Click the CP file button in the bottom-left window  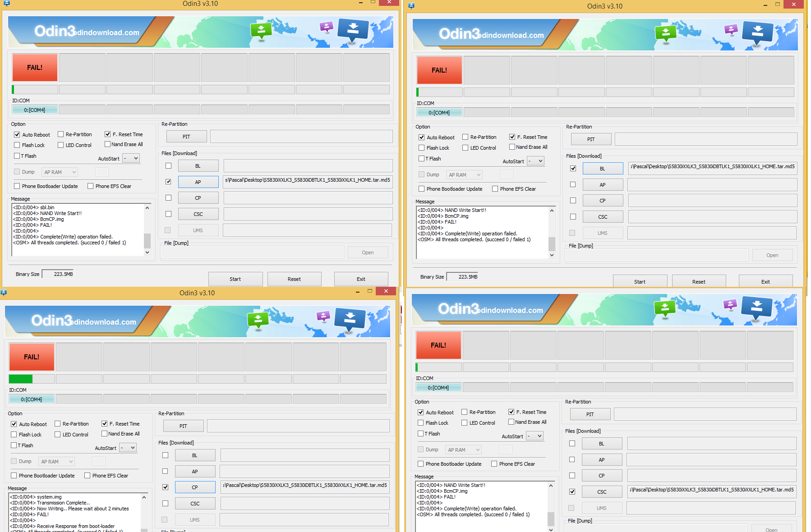click(195, 487)
